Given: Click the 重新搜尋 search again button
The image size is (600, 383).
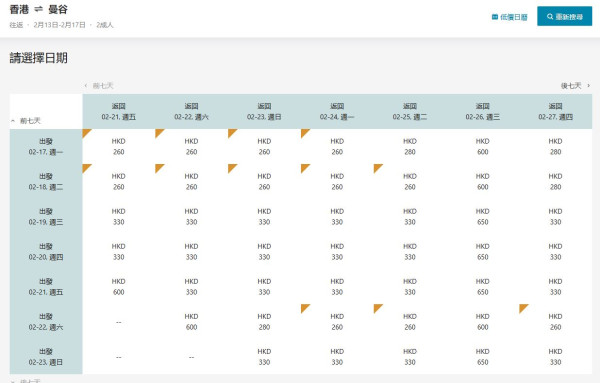Looking at the screenshot, I should click(564, 16).
